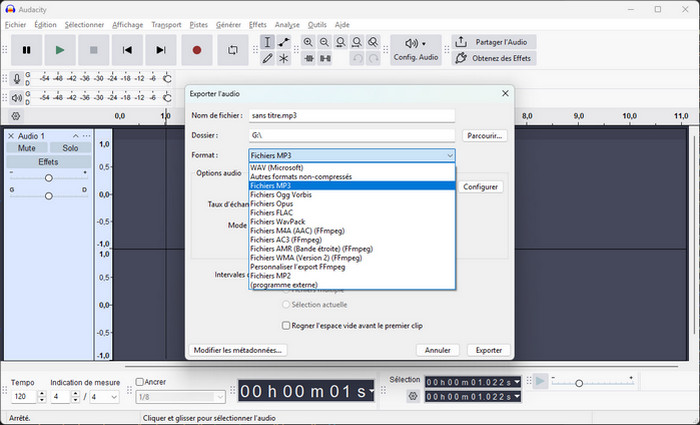The width and height of the screenshot is (700, 425).
Task: Click the Configurer button
Action: pyautogui.click(x=480, y=187)
